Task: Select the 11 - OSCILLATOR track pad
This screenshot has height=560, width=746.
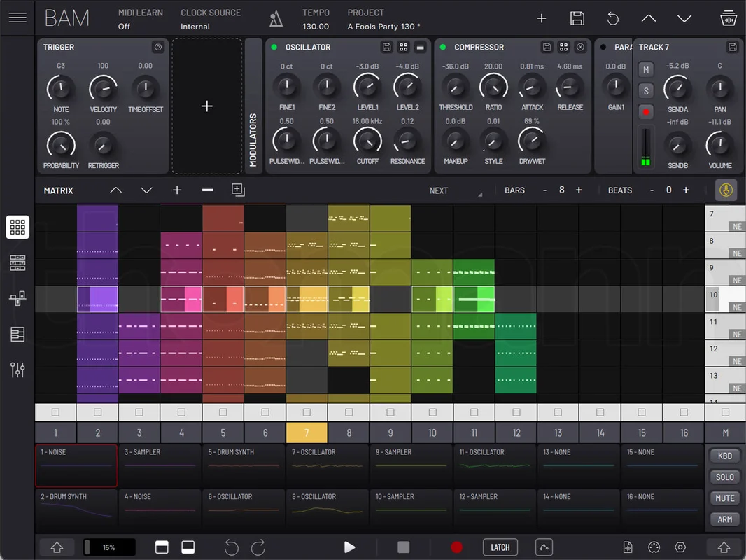Action: 494,465
